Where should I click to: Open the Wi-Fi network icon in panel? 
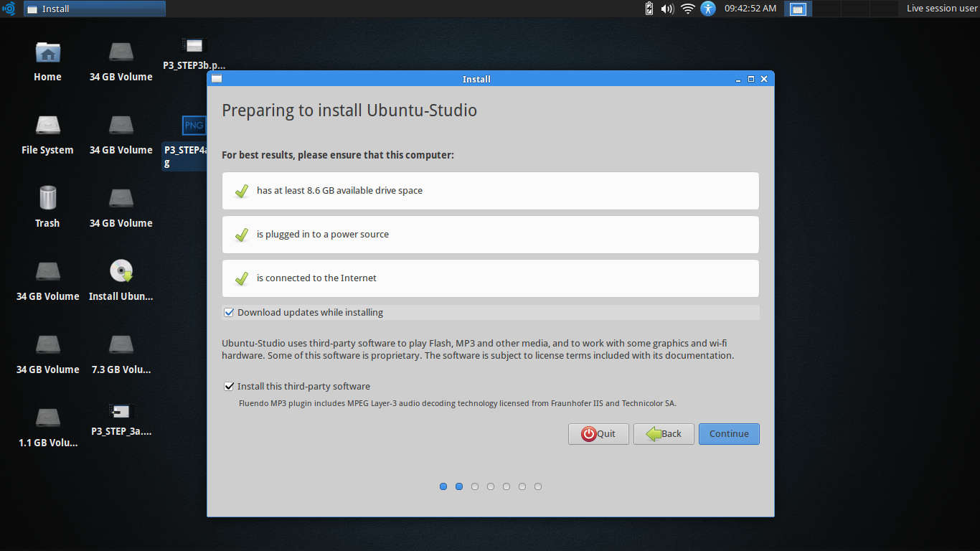click(688, 9)
